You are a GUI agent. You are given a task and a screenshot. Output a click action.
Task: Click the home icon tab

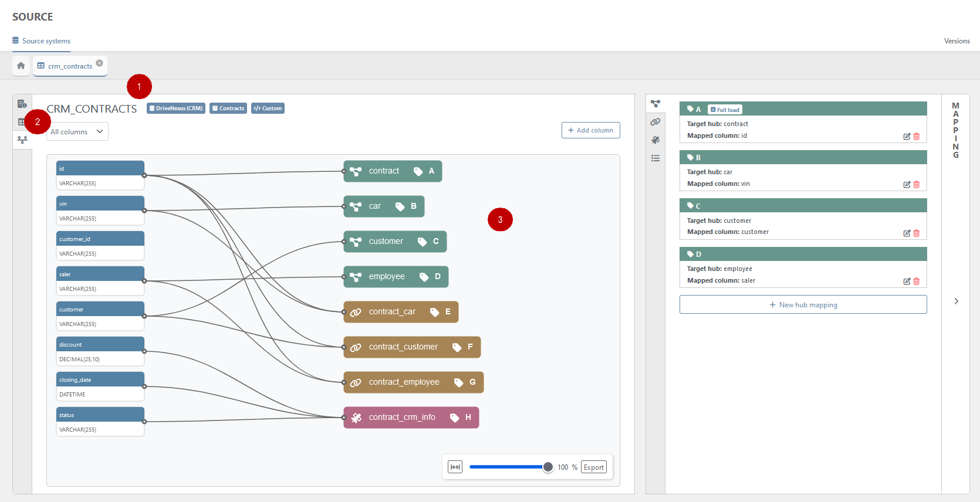21,66
